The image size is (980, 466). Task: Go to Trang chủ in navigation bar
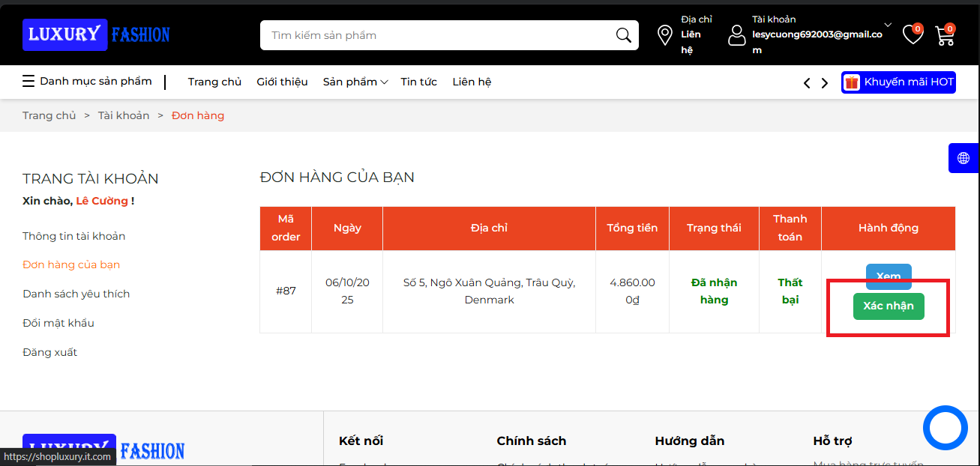click(x=214, y=82)
